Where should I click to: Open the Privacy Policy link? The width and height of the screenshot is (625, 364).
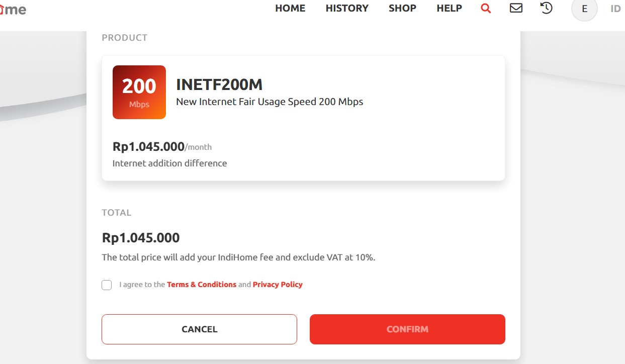[278, 285]
